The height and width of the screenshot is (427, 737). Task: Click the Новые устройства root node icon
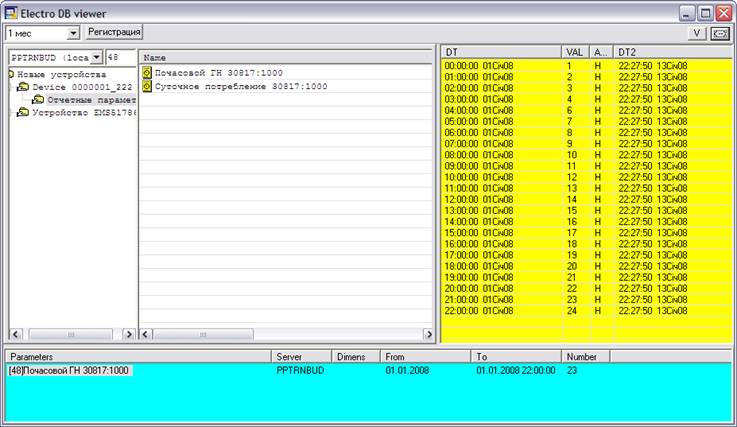[10, 74]
